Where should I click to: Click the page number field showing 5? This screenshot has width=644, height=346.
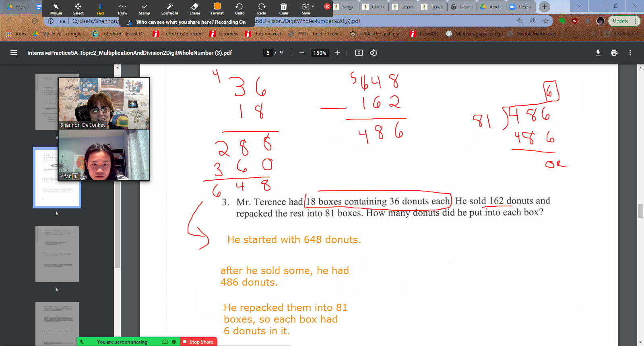coord(268,53)
